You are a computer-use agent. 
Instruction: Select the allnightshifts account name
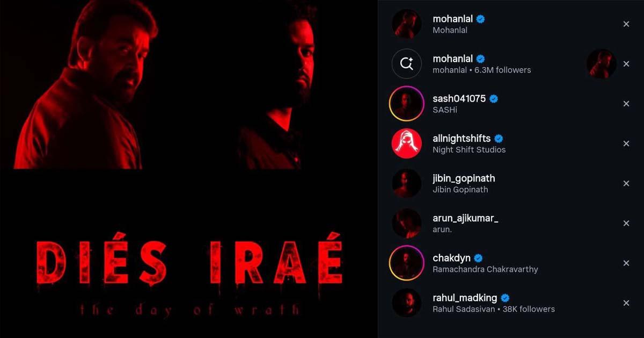point(462,138)
